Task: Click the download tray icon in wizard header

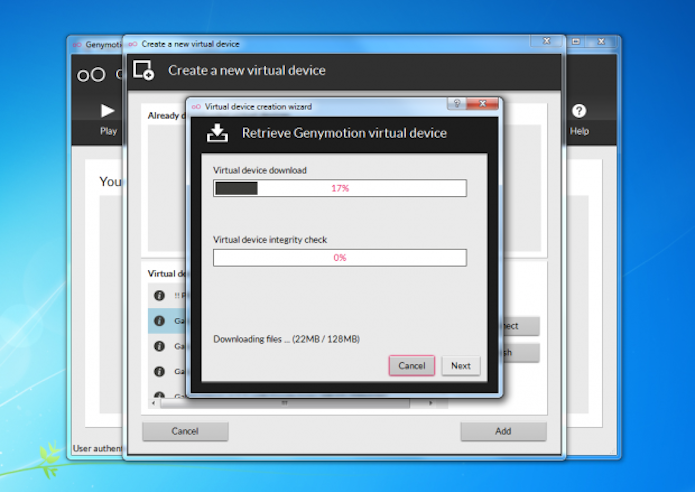Action: point(217,133)
